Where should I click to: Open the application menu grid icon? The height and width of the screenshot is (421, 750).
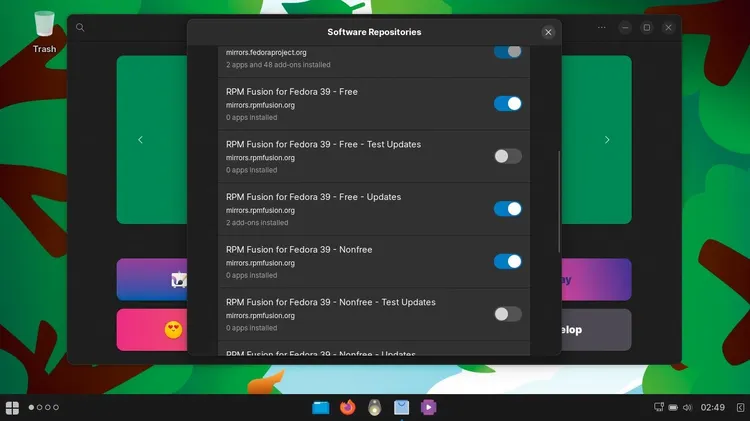tap(12, 408)
